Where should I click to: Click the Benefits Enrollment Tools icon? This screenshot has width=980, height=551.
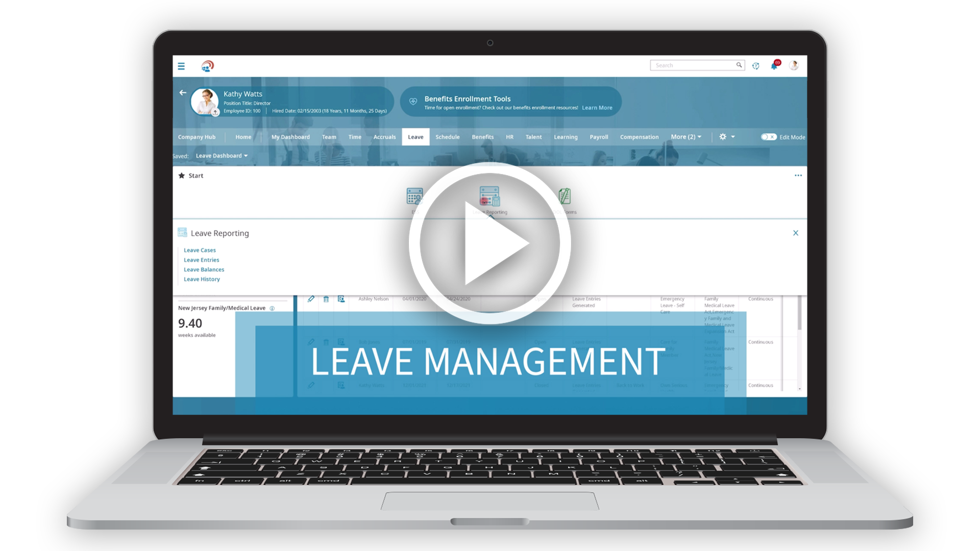click(x=413, y=101)
